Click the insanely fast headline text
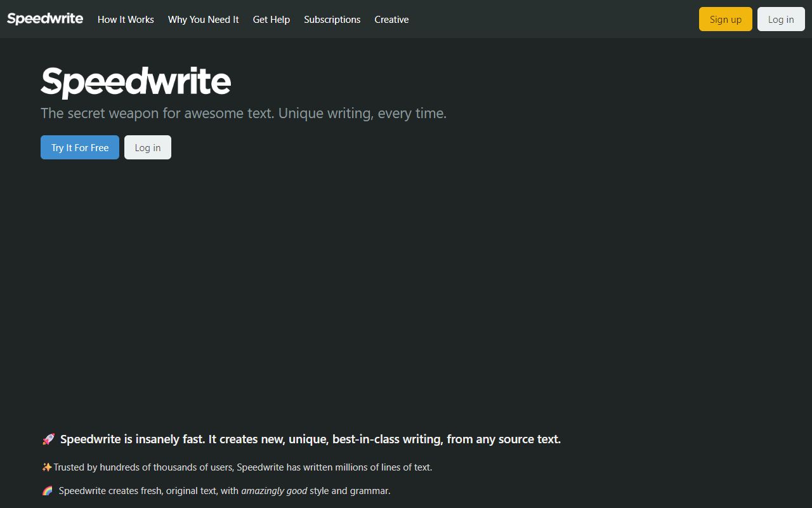This screenshot has height=508, width=812. (310, 439)
